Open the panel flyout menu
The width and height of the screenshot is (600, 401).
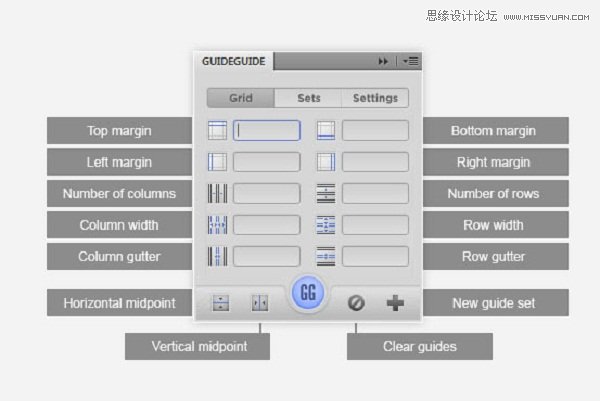[411, 61]
